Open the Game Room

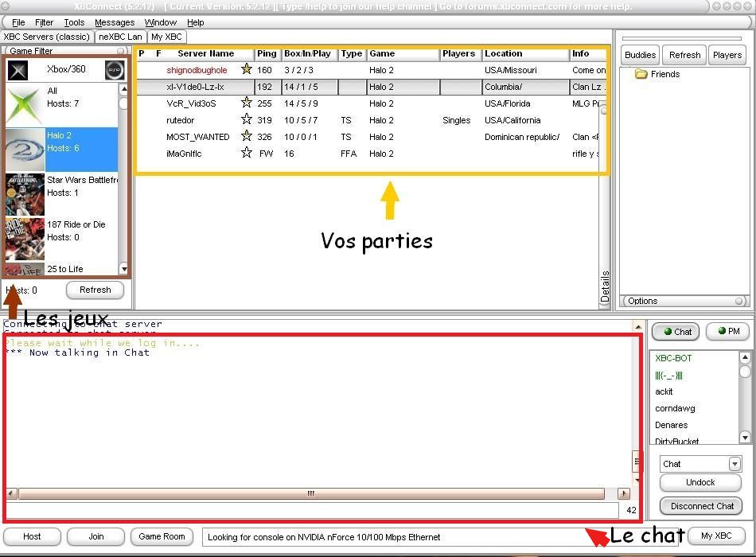(162, 536)
